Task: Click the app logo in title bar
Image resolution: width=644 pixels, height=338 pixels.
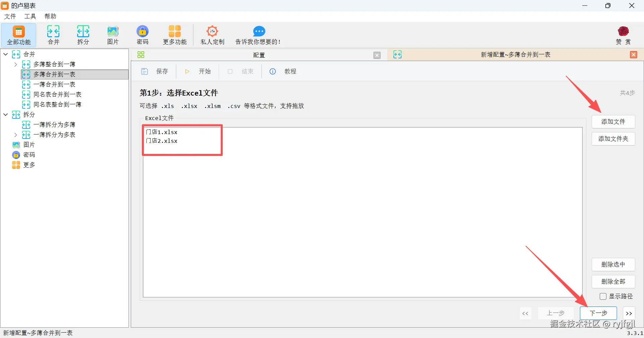Action: coord(5,5)
